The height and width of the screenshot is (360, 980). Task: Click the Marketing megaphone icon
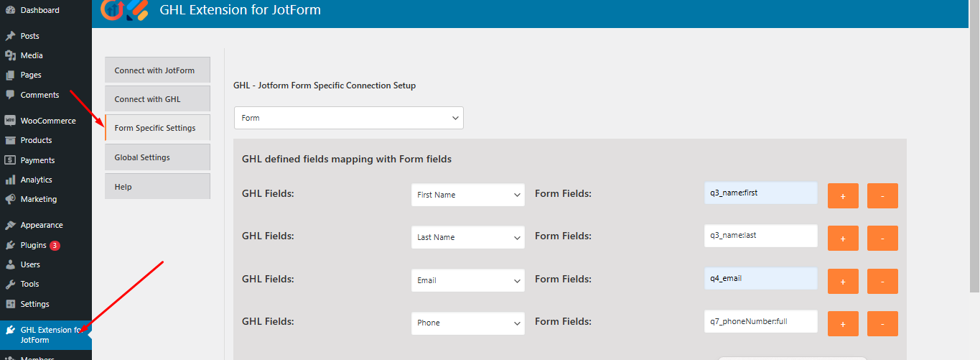coord(10,199)
